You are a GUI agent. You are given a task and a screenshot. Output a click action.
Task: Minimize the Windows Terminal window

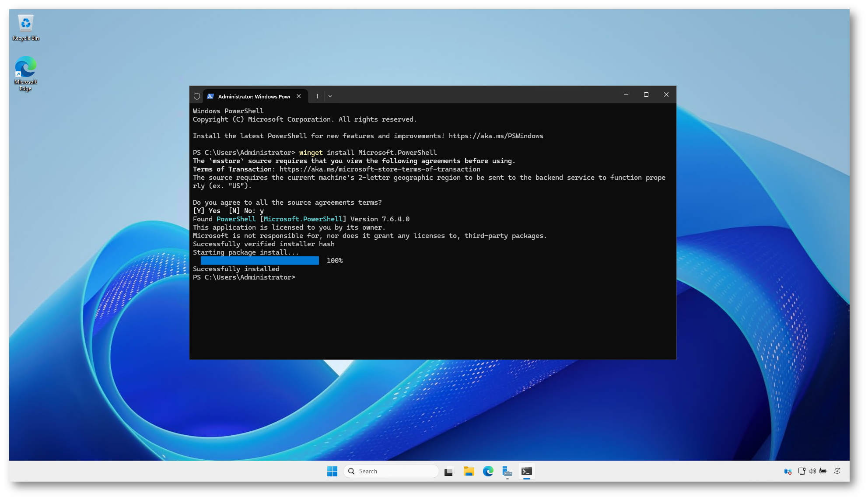pyautogui.click(x=626, y=94)
